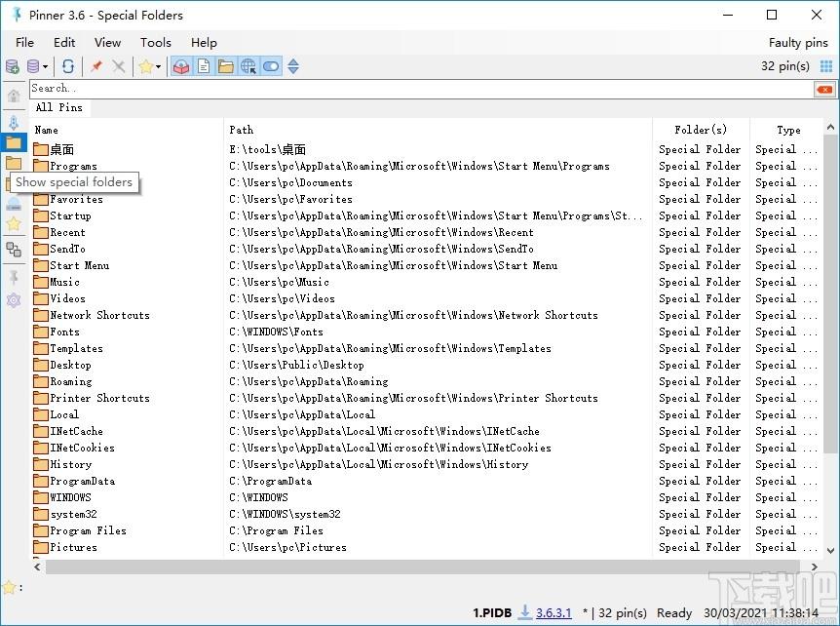Click the 3.6.3.1 version update link

point(554,612)
